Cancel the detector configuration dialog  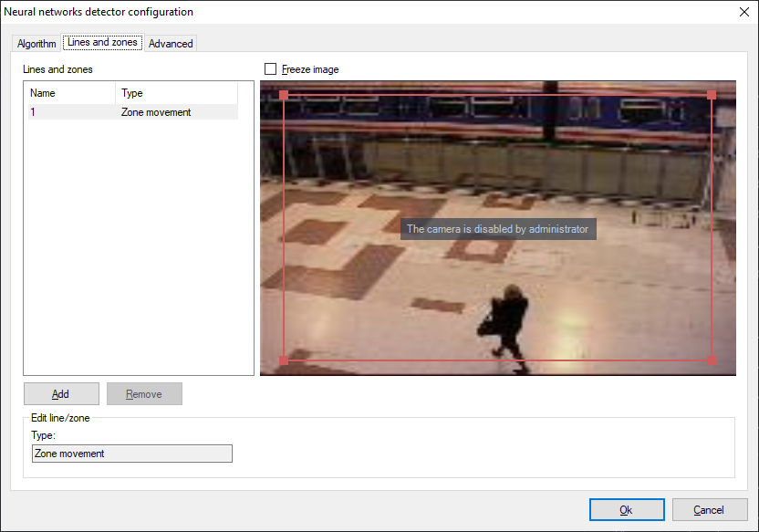coord(709,510)
